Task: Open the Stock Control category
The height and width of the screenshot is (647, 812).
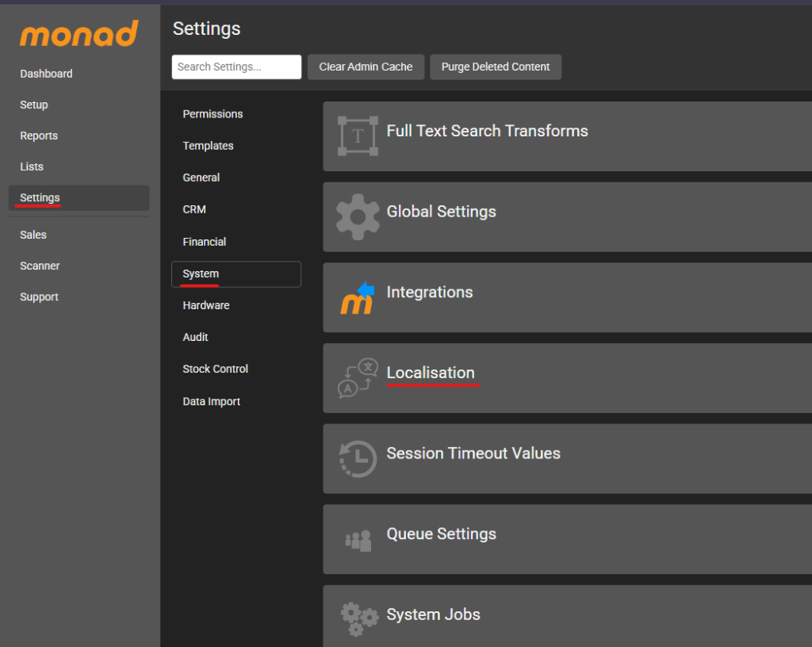Action: tap(215, 369)
